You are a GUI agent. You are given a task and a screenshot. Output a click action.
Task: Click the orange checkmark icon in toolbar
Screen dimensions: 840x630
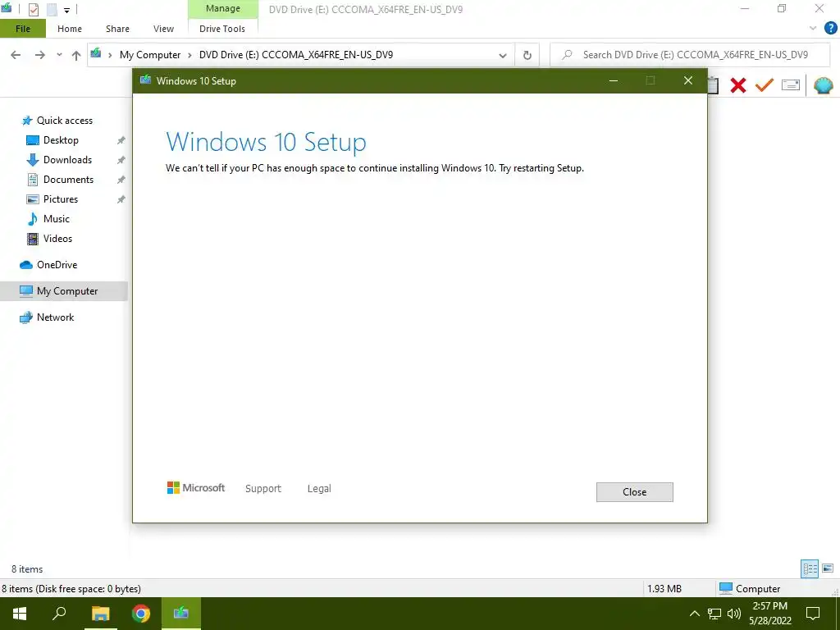pos(765,85)
